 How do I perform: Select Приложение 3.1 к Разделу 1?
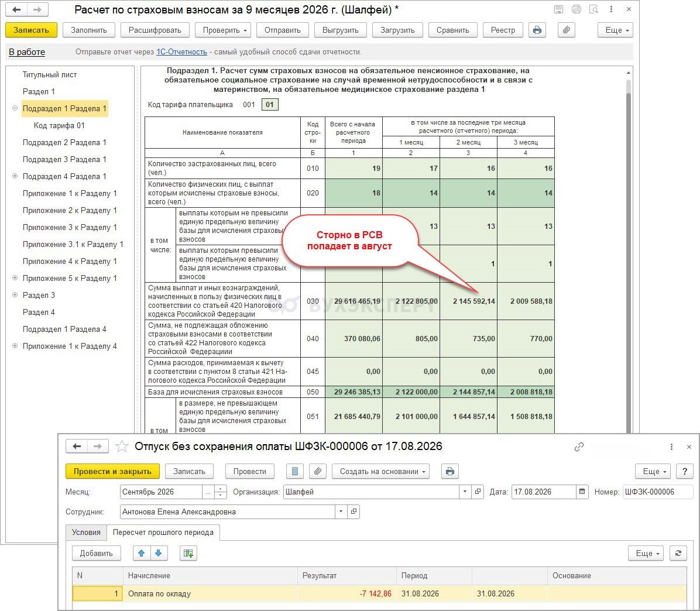click(73, 244)
